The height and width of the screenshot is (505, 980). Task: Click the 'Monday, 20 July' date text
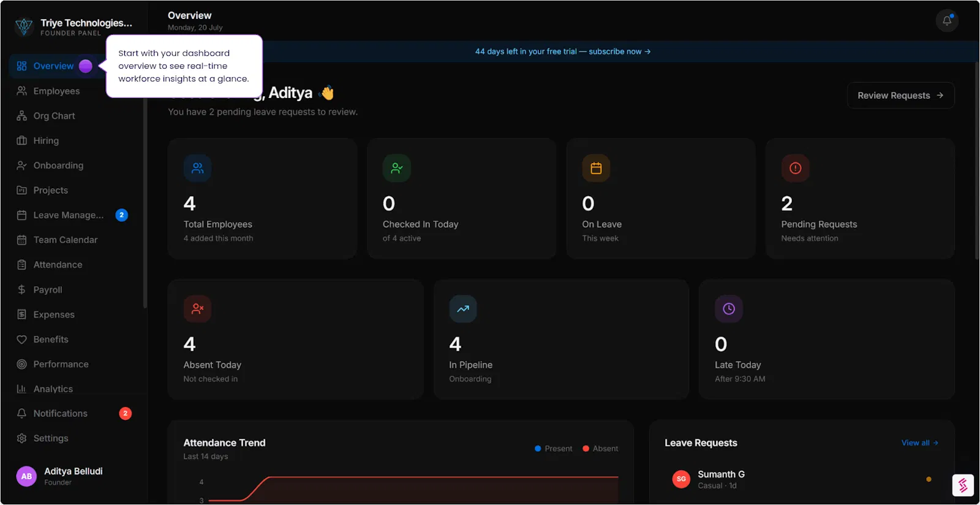click(x=195, y=28)
